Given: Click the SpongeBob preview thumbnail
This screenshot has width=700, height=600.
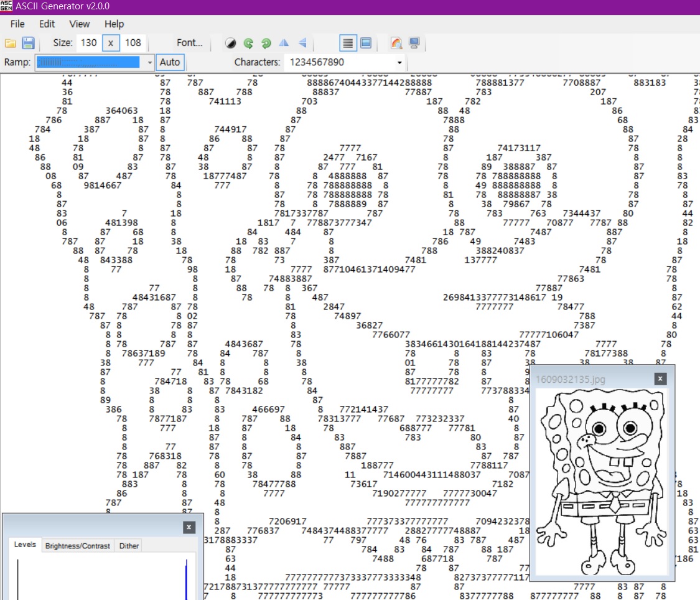Looking at the screenshot, I should click(601, 482).
